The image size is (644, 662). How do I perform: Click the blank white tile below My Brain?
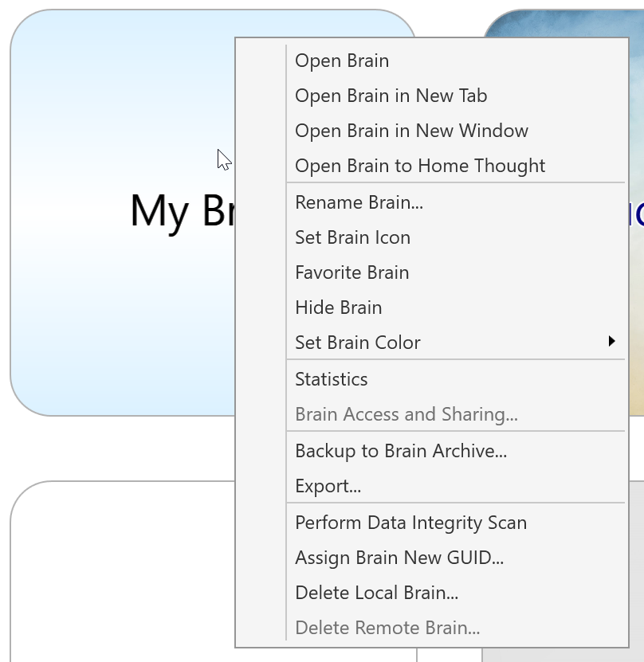[x=120, y=574]
